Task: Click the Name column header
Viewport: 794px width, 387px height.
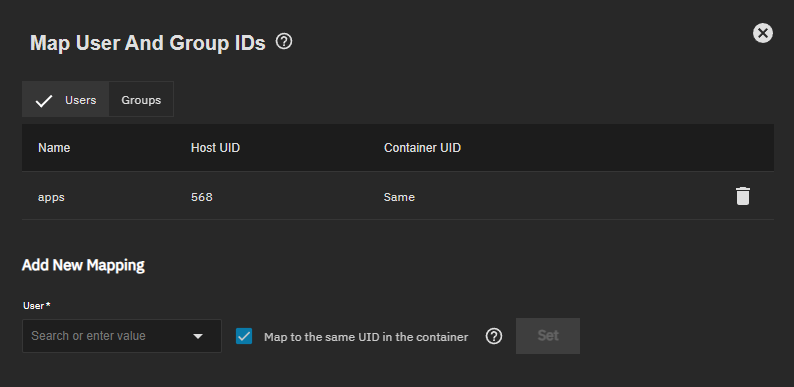Action: click(54, 148)
